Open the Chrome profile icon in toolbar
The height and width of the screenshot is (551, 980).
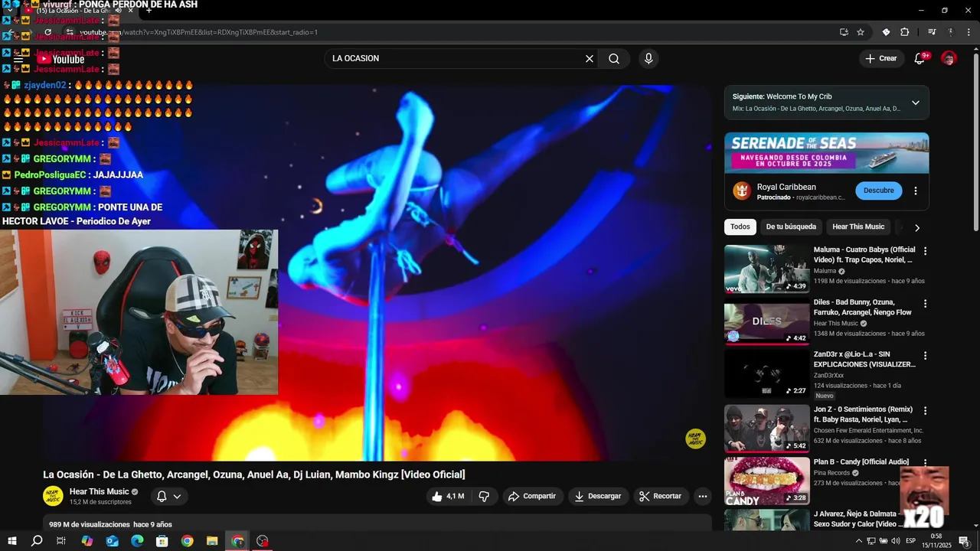(x=951, y=32)
